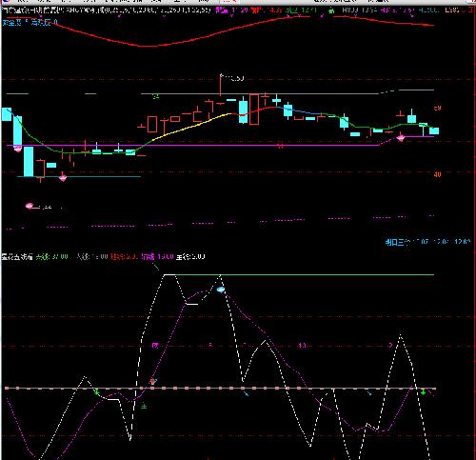Select the isolated pink diamond marker below the price candles
The width and height of the screenshot is (476, 460).
(30, 206)
